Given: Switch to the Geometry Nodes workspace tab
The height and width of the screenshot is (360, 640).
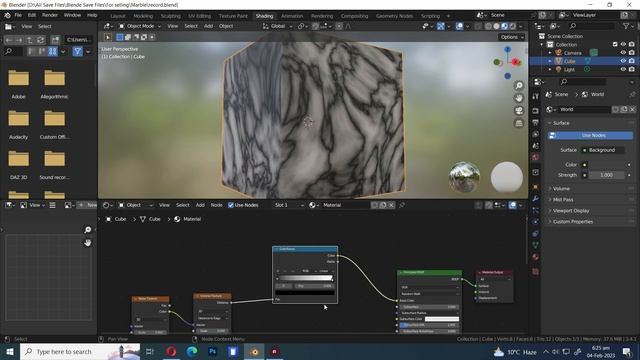Looking at the screenshot, I should [394, 16].
